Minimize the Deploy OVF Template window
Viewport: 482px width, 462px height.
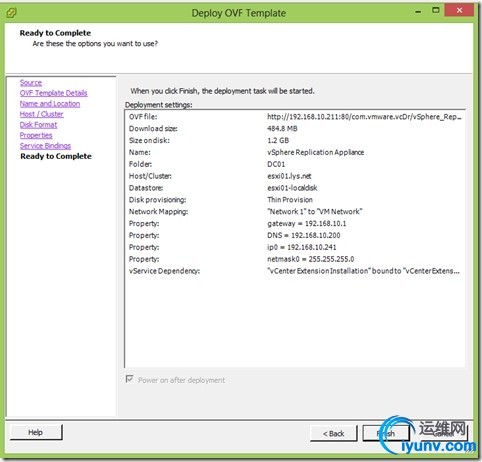(x=418, y=11)
